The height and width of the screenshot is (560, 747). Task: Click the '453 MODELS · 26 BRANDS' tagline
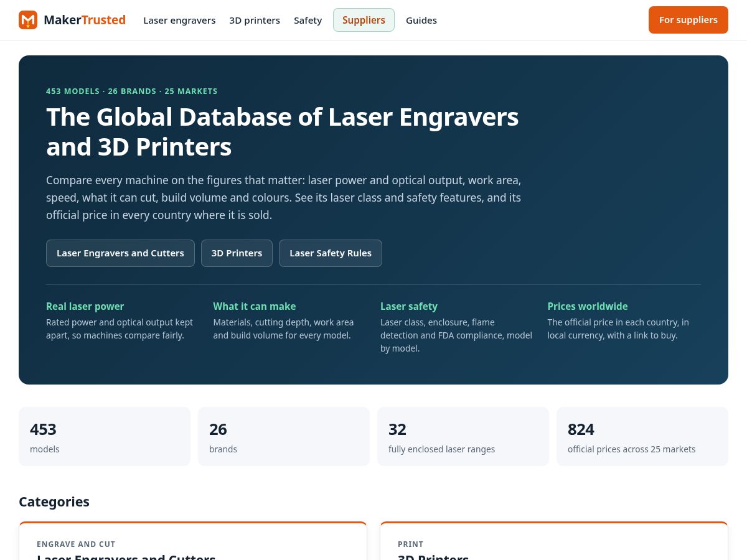coord(132,91)
